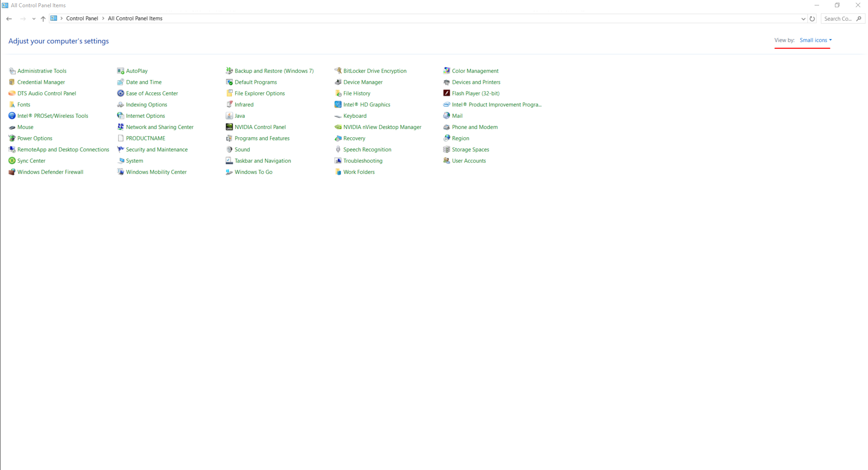
Task: Open Programs and Features
Action: tap(262, 139)
